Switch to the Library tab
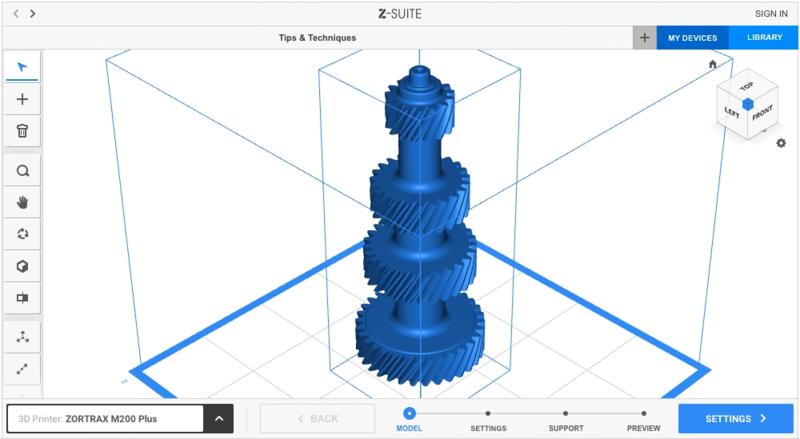The height and width of the screenshot is (439, 800). click(764, 38)
